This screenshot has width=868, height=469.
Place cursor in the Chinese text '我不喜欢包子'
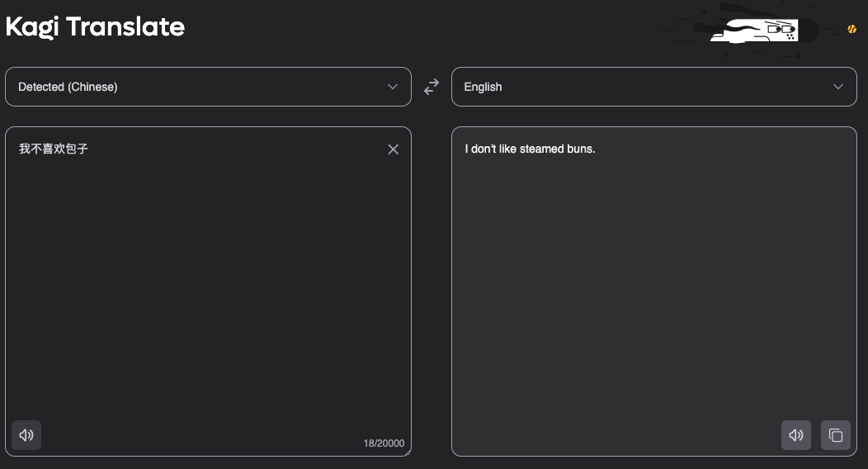54,149
